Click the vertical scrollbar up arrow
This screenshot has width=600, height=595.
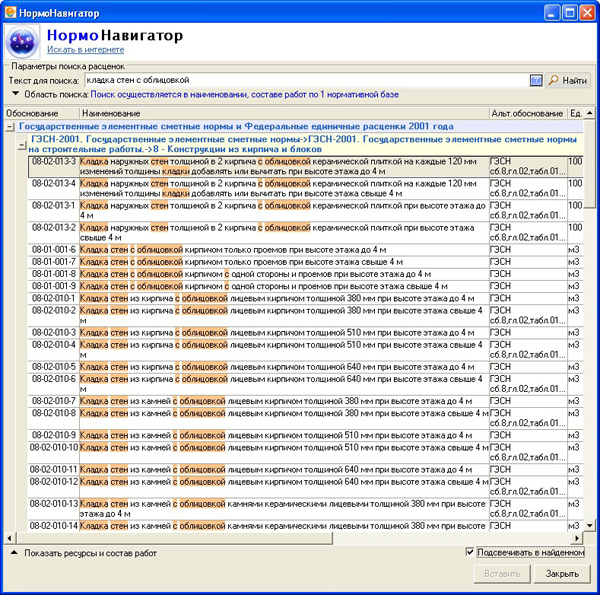point(590,113)
